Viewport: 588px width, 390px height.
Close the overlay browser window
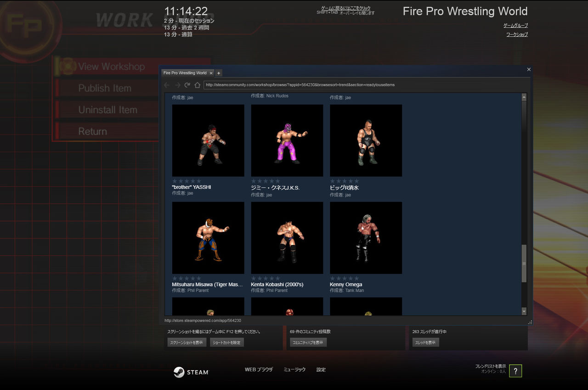pyautogui.click(x=529, y=69)
